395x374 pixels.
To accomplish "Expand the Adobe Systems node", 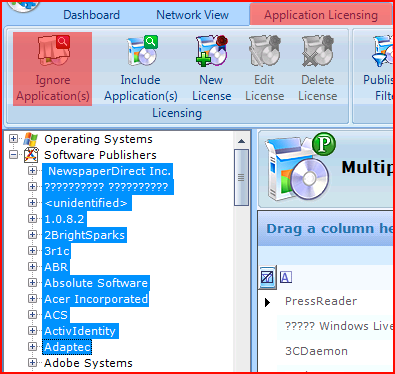I will tap(32, 362).
